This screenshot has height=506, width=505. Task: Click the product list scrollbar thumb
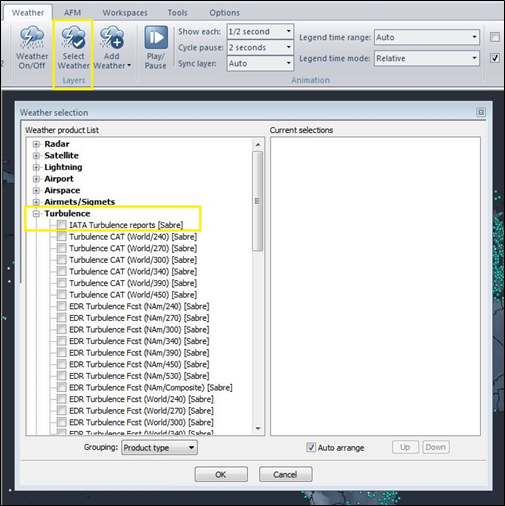point(258,201)
